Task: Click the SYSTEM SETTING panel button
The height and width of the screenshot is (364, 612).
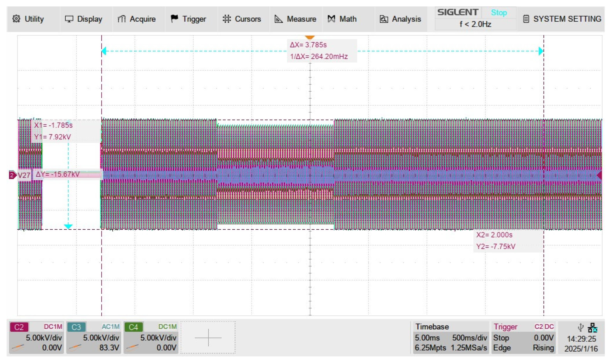Action: pos(561,19)
